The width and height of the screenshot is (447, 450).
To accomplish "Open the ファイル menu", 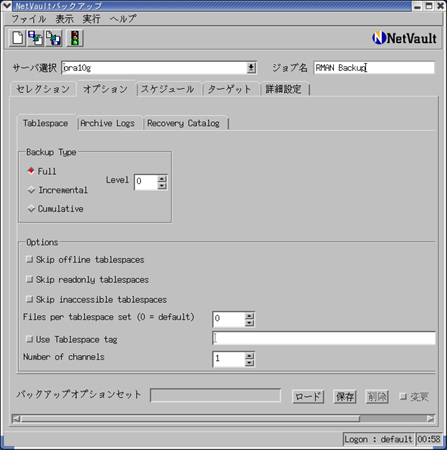I will (29, 19).
